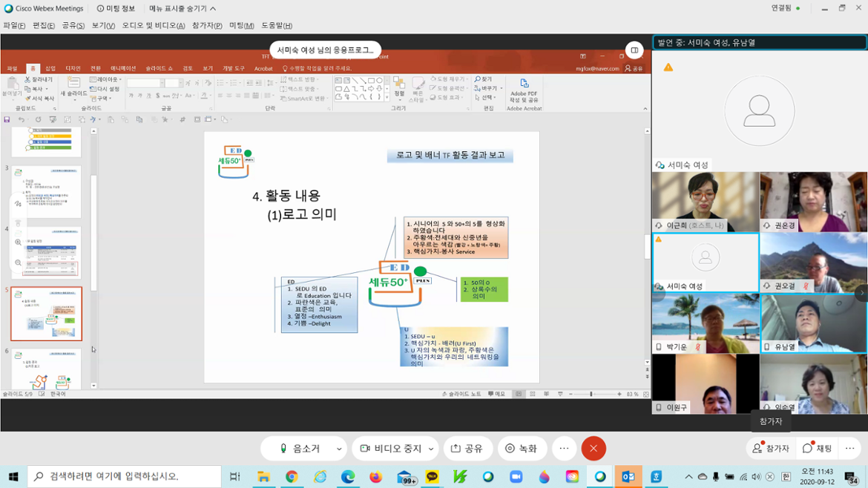Open KakaoTalk from the taskbar
This screenshot has width=868, height=488.
432,477
